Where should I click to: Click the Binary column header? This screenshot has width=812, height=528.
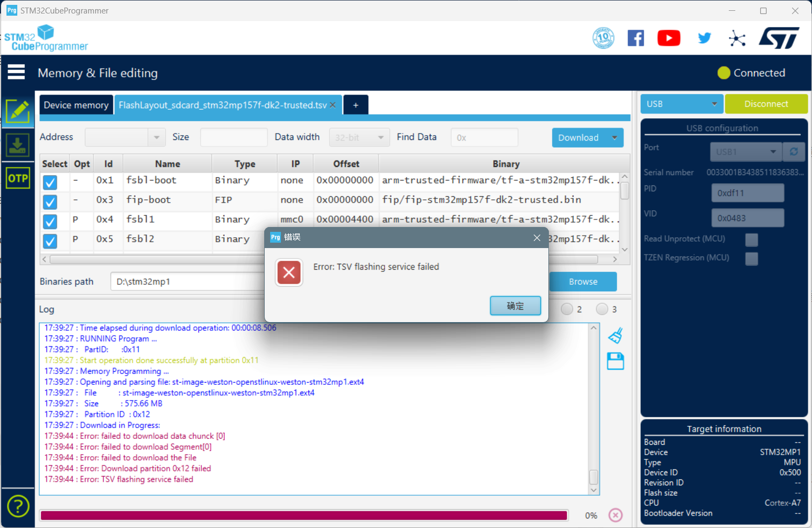click(506, 164)
